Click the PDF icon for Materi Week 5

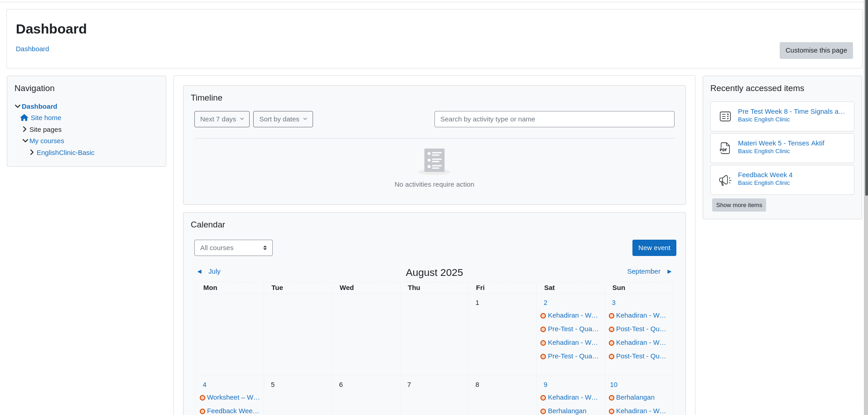coord(725,148)
